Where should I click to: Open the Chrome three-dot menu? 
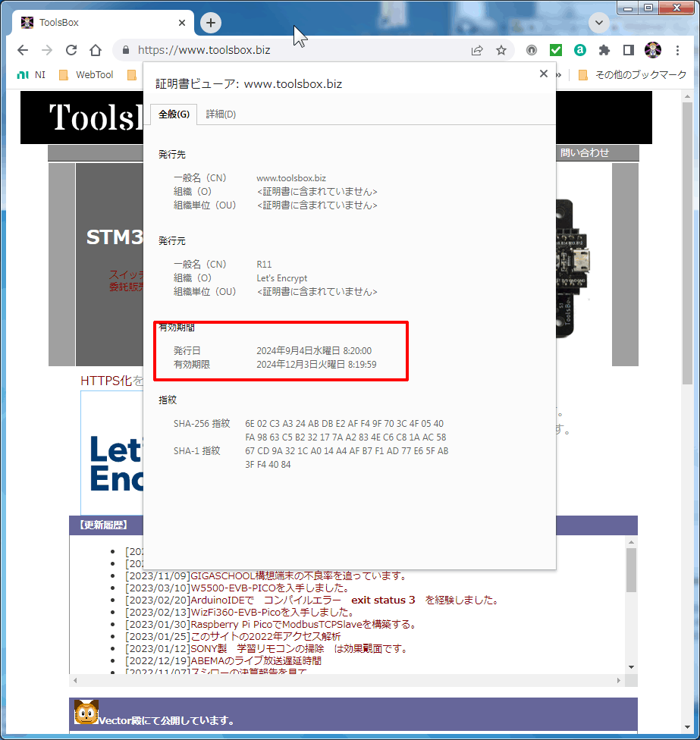(x=677, y=50)
